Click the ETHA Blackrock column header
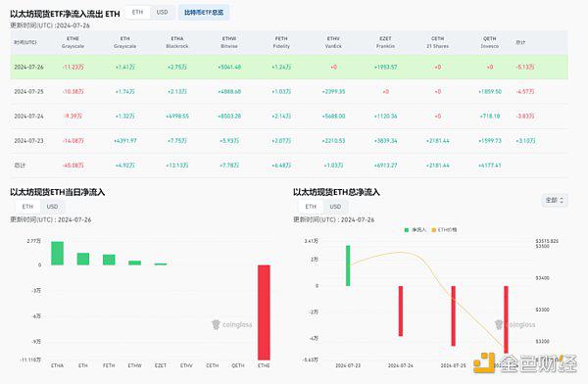Viewport: 588px width, 384px height. coord(177,42)
